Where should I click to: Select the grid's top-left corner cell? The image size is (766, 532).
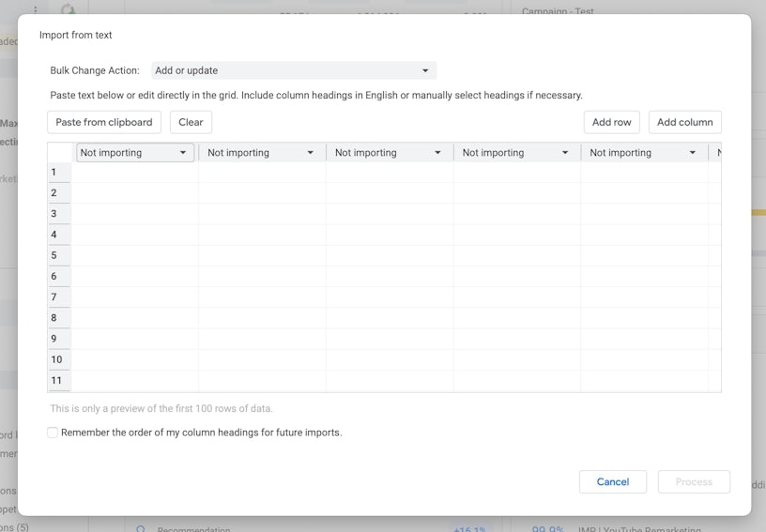(x=59, y=153)
